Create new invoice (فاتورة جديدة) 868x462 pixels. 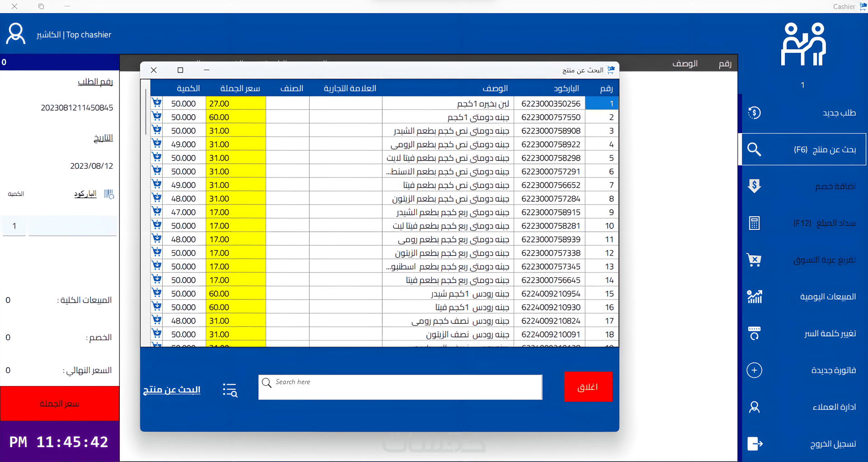[x=803, y=370]
